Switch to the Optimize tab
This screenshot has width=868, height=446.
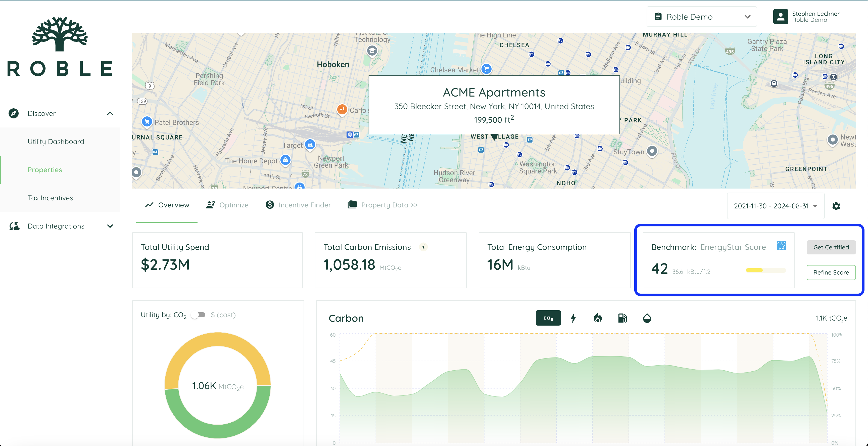click(x=234, y=205)
